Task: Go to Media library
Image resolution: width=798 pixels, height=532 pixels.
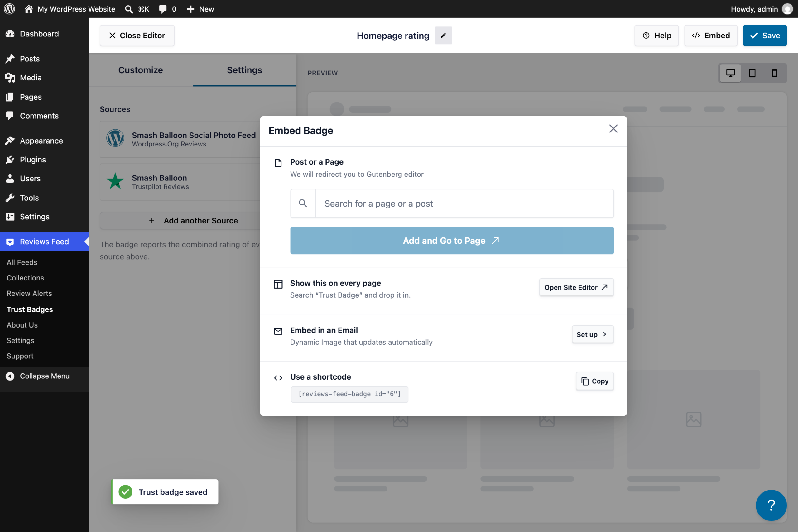Action: [44, 78]
